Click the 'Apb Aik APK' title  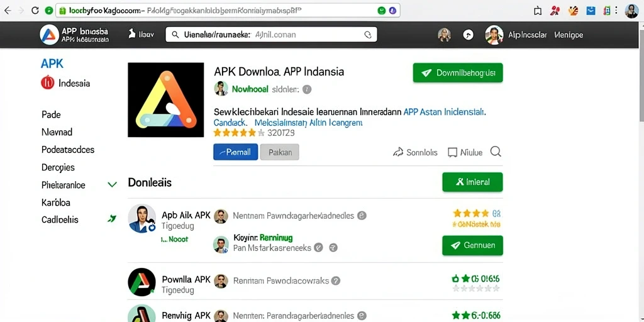coord(186,215)
